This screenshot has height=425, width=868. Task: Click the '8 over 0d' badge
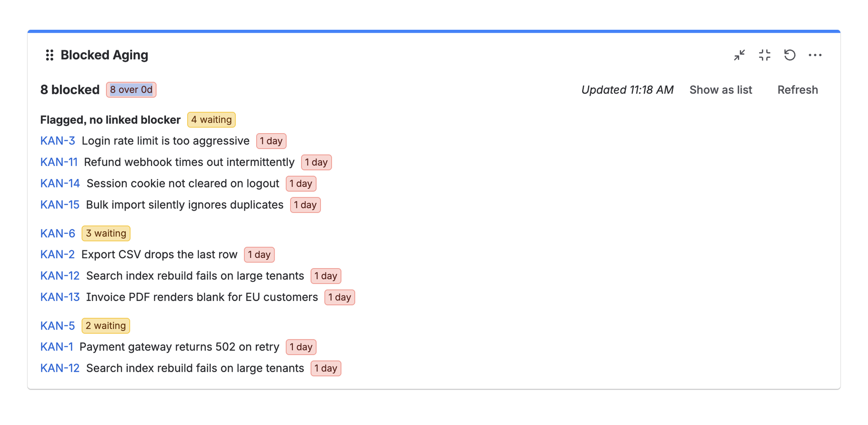click(131, 90)
